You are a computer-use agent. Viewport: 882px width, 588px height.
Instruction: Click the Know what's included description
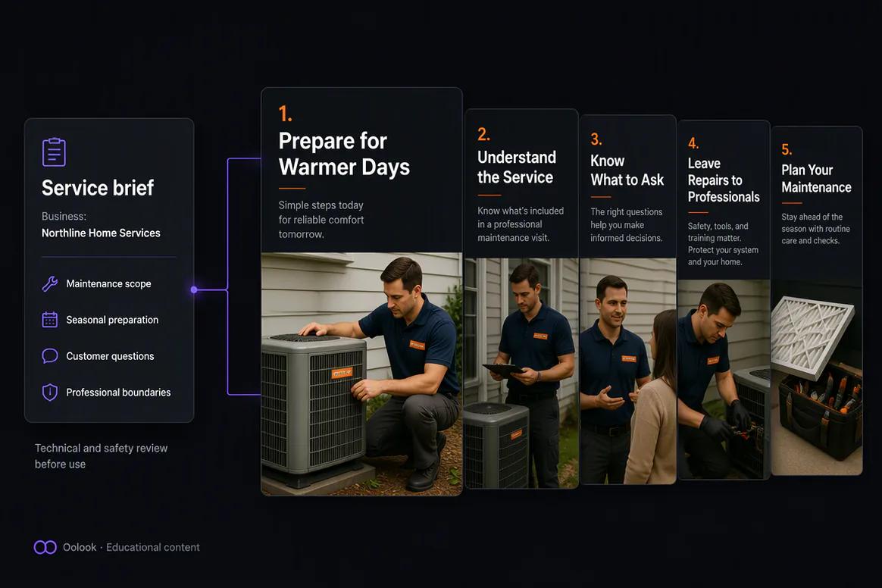pos(521,224)
